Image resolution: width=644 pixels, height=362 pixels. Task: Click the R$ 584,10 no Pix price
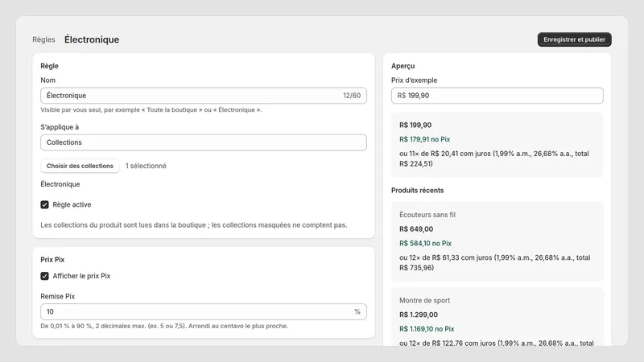425,243
